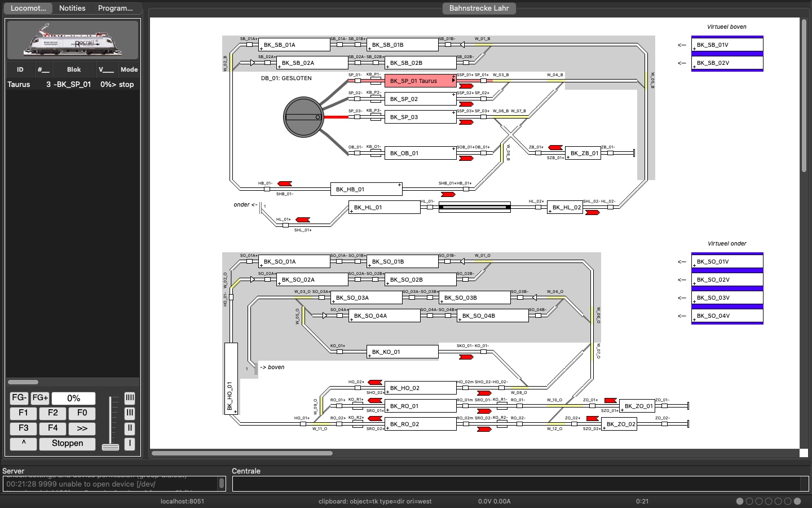The image size is (812, 508).
Task: Click the ^ button in throttle panel
Action: 24,444
